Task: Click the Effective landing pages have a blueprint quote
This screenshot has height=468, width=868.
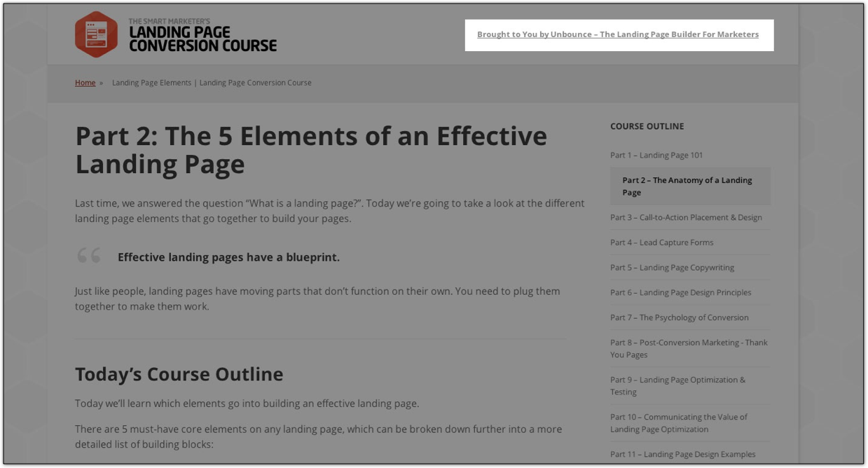Action: click(x=228, y=257)
